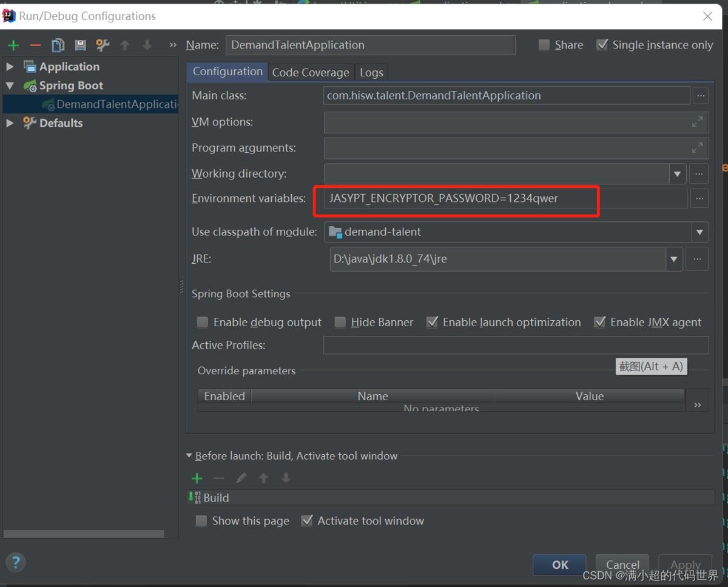The width and height of the screenshot is (728, 587).
Task: Uncheck Enable JMX agent
Action: 600,322
